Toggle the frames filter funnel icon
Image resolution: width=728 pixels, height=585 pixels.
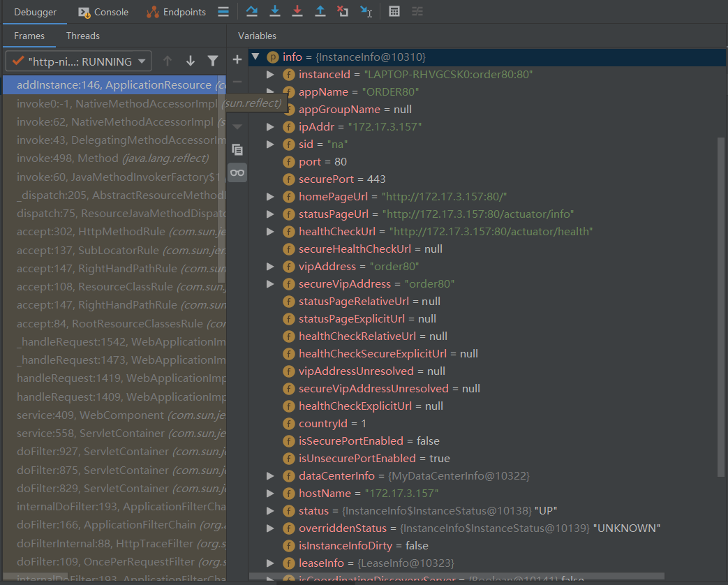(x=213, y=61)
